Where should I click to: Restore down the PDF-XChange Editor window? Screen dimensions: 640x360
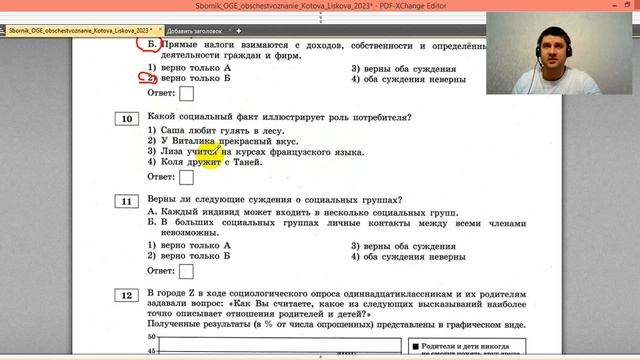coord(627,5)
